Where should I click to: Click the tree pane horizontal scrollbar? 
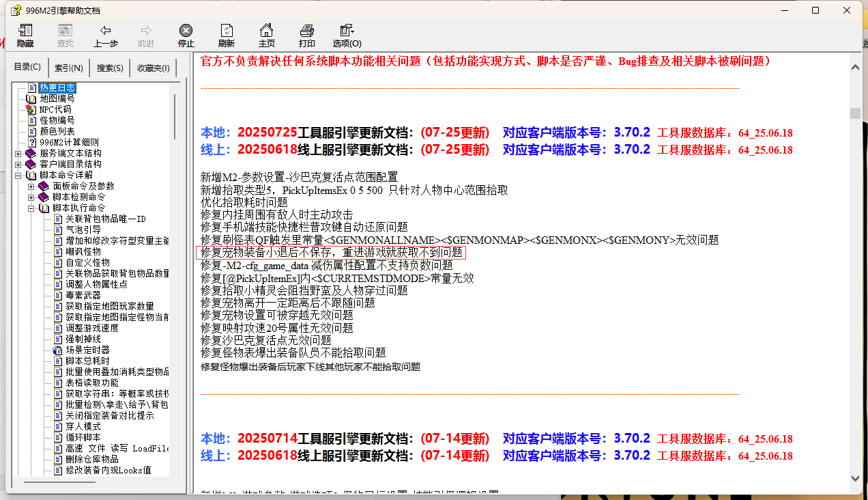tap(59, 483)
